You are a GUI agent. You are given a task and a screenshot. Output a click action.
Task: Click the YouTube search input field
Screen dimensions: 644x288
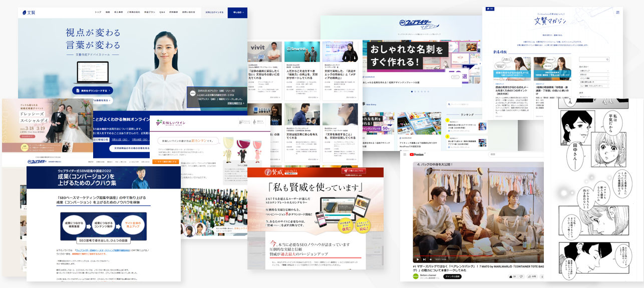506,154
